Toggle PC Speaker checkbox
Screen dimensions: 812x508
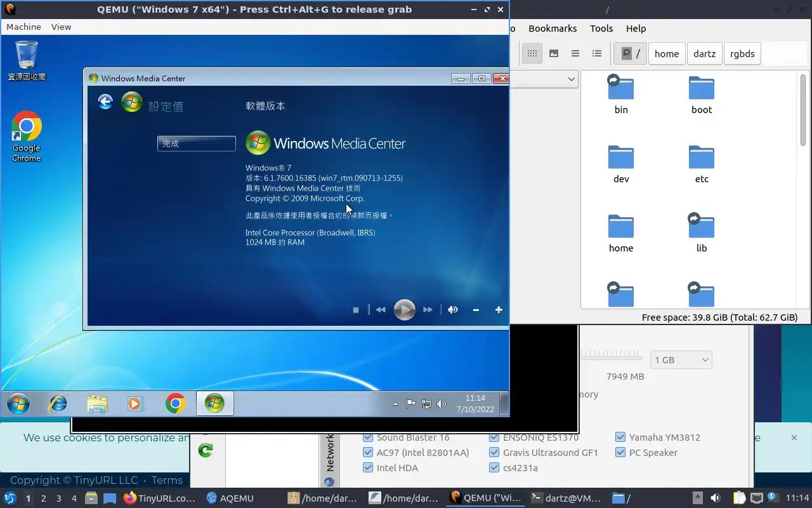(x=620, y=453)
